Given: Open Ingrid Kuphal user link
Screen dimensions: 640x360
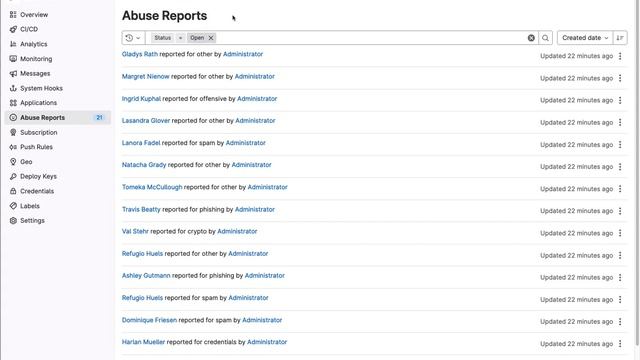Looking at the screenshot, I should point(141,99).
